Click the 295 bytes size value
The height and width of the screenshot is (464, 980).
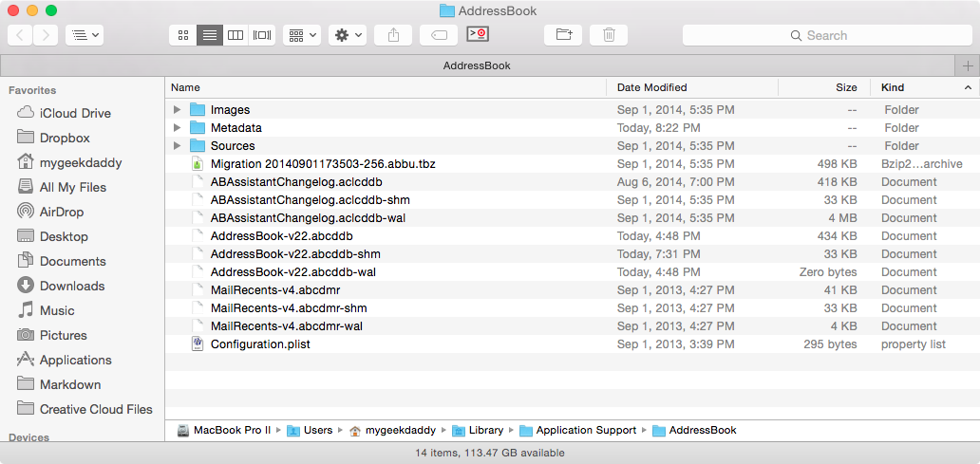point(830,344)
